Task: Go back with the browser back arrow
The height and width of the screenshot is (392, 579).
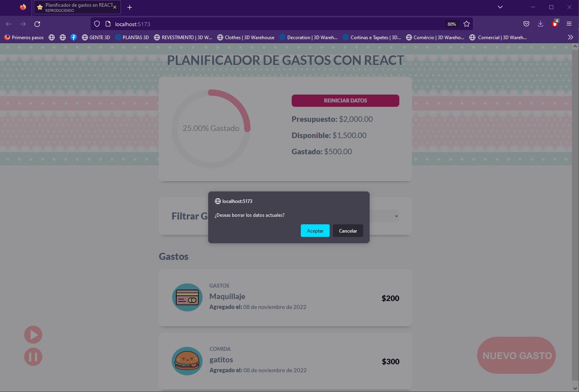Action: click(9, 24)
